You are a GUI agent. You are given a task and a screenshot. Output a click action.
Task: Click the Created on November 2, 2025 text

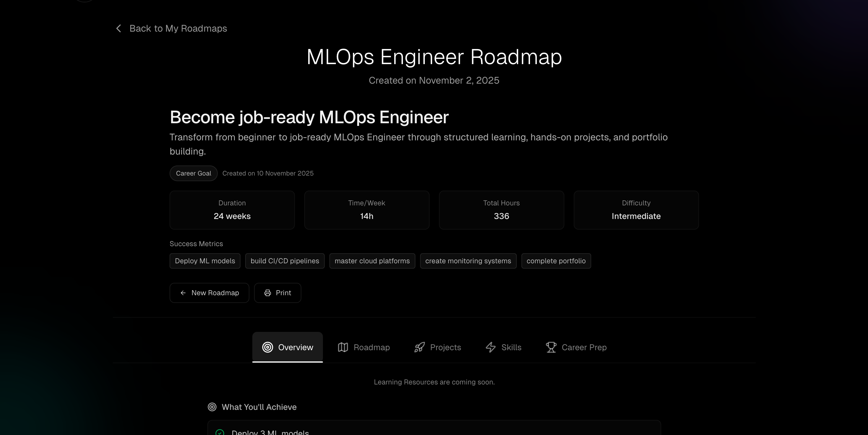434,81
